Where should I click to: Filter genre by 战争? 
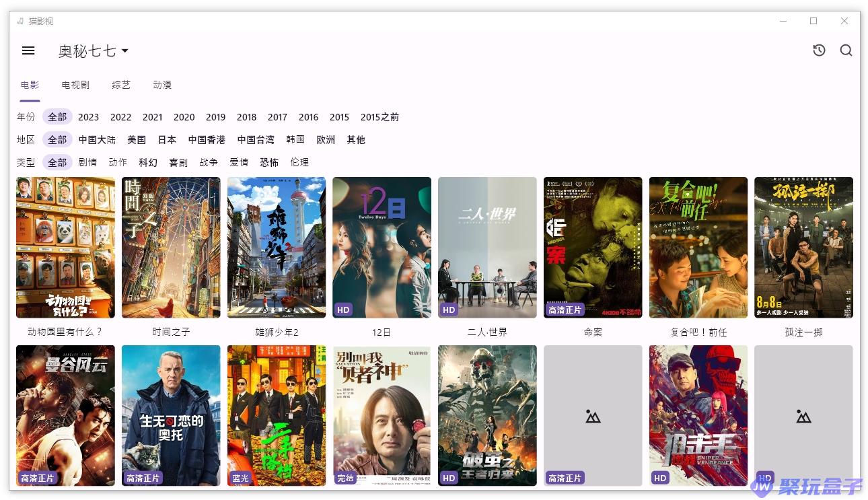tap(209, 162)
